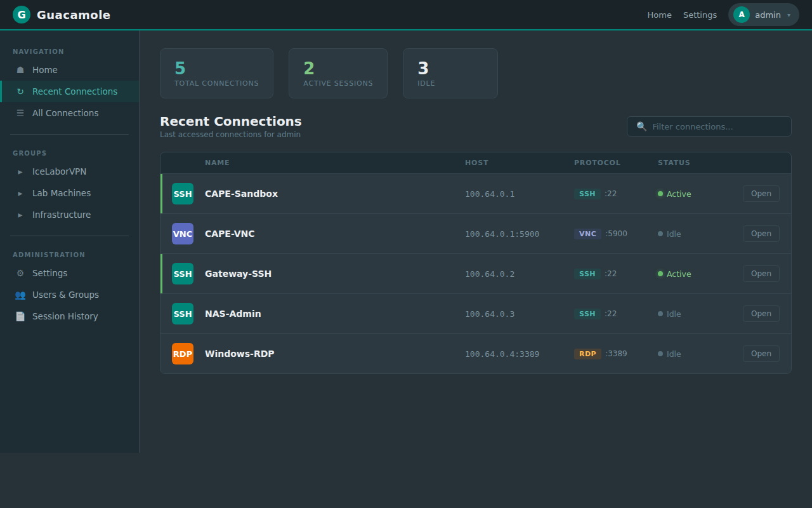The width and height of the screenshot is (812, 508).
Task: Click the HOST column header
Action: [x=476, y=163]
